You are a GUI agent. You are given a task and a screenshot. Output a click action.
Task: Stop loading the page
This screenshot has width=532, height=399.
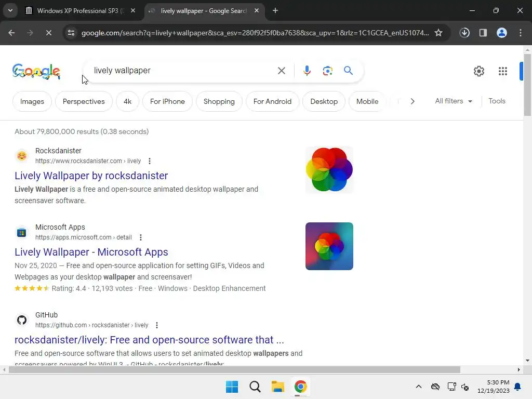[48, 33]
